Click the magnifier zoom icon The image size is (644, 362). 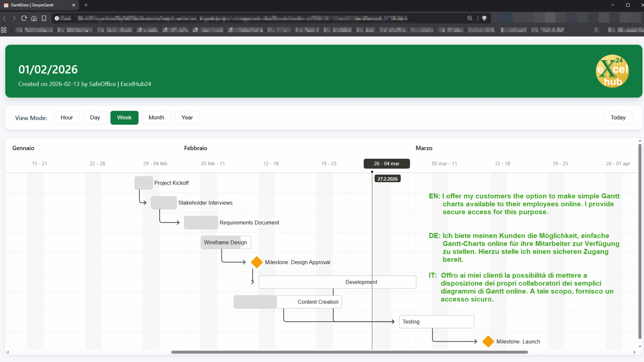coord(470,18)
